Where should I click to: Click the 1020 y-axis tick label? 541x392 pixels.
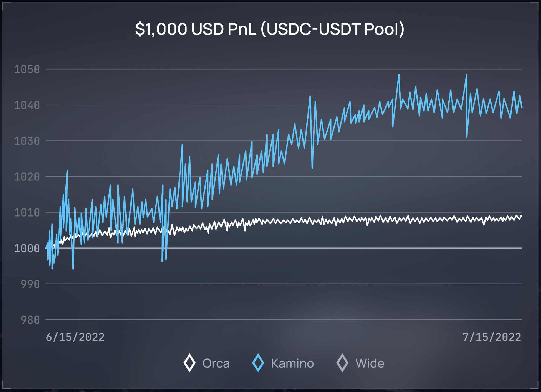[27, 177]
